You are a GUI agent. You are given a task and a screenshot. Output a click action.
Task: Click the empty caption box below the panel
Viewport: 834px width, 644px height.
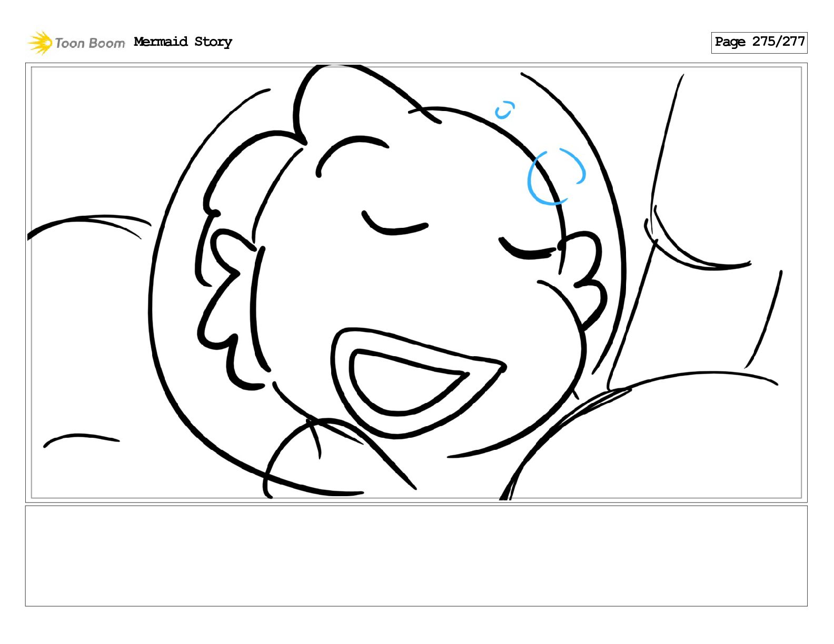coord(416,556)
